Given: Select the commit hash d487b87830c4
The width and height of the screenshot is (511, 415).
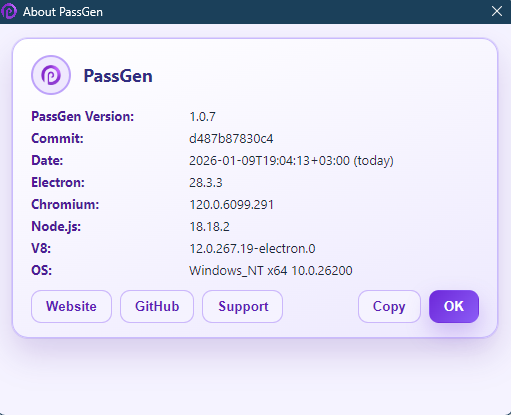Looking at the screenshot, I should (231, 139).
